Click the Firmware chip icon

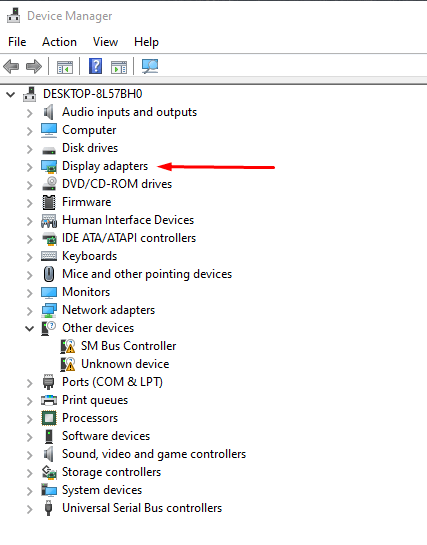[x=49, y=202]
